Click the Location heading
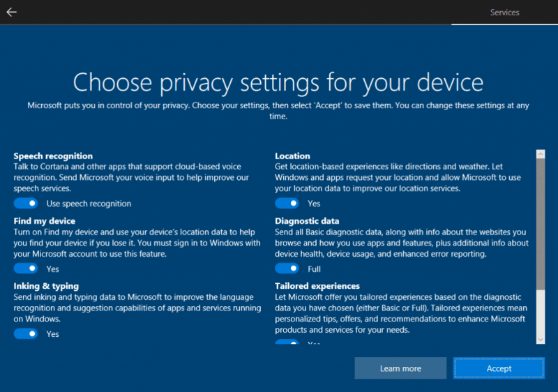 point(292,156)
